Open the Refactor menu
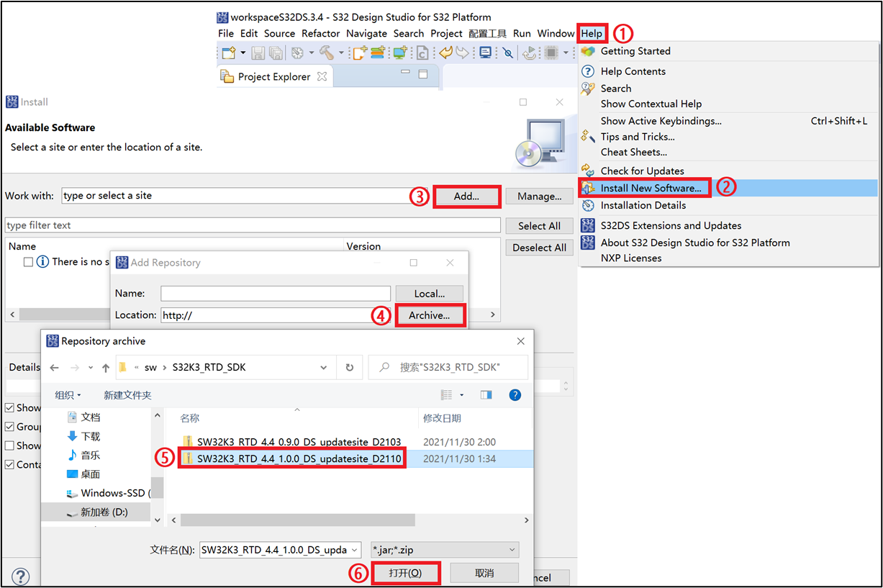 point(321,33)
